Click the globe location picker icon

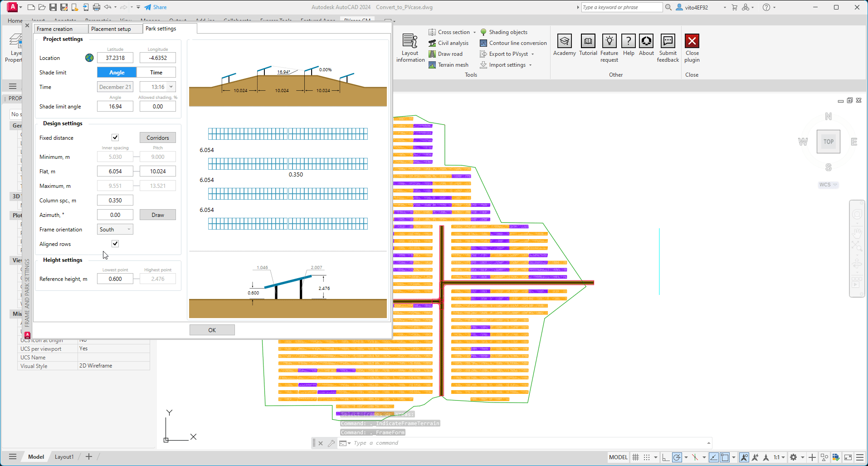89,58
